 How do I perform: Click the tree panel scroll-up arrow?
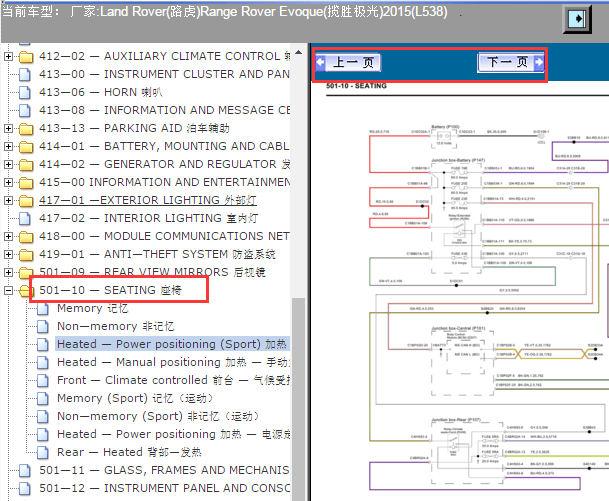coord(298,52)
